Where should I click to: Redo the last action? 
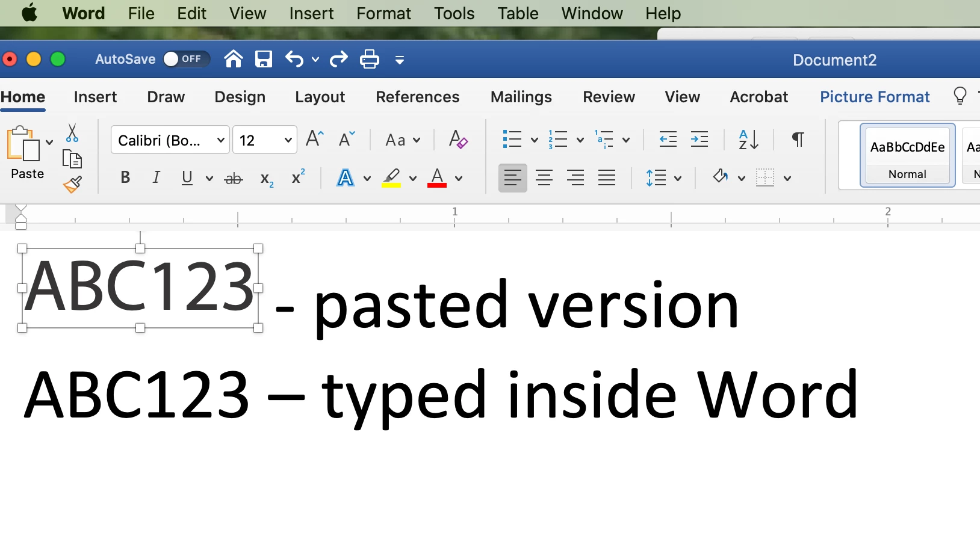(x=339, y=59)
